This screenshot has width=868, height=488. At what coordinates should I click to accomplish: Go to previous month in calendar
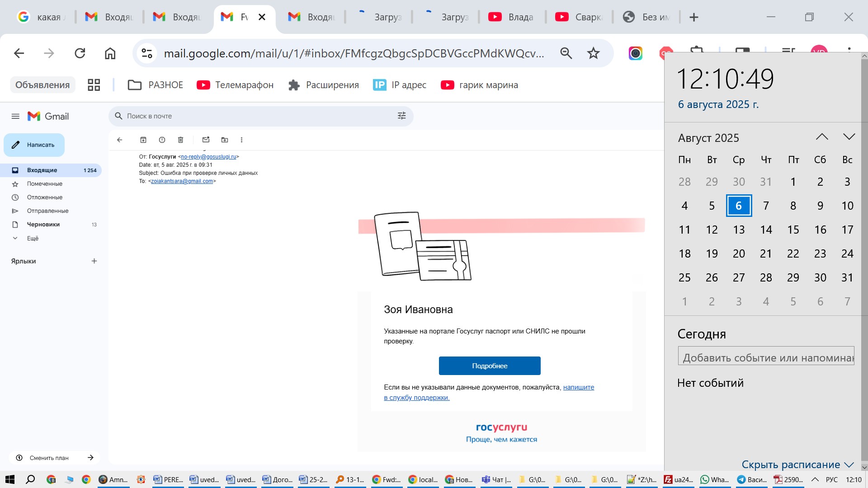822,136
